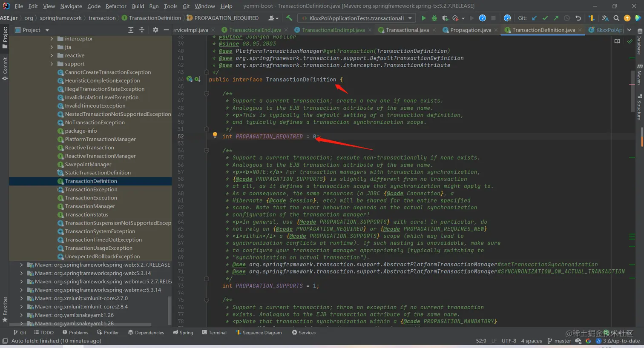Screen dimensions: 644x348
Task: Collapse all nodes in the Project panel
Action: point(142,30)
